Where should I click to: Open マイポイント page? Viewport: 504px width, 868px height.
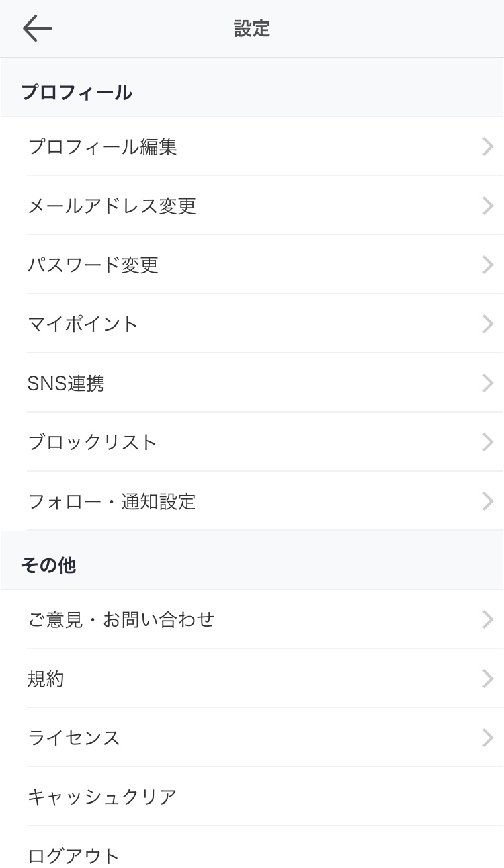pyautogui.click(x=83, y=324)
